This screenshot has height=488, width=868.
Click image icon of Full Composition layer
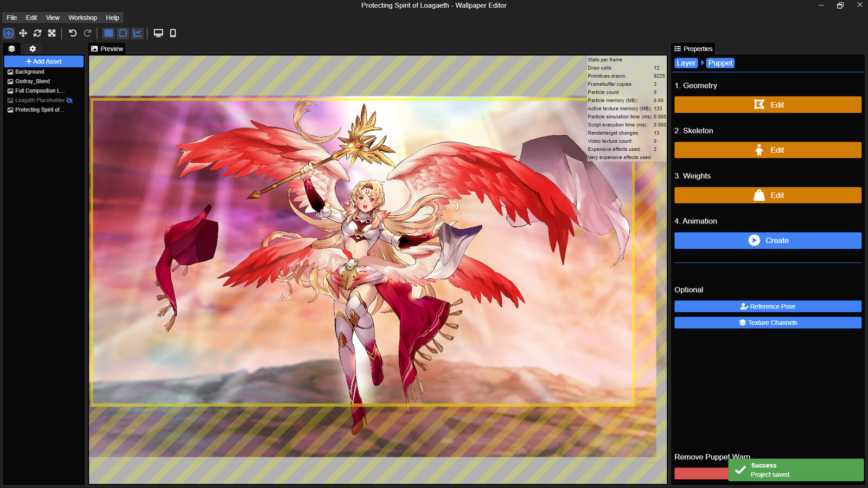tap(10, 91)
